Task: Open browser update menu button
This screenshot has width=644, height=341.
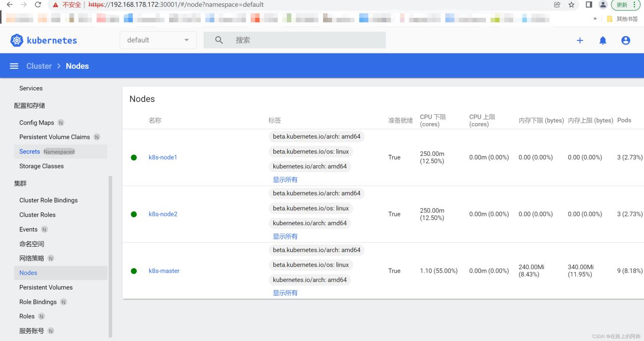Action: 627,4
